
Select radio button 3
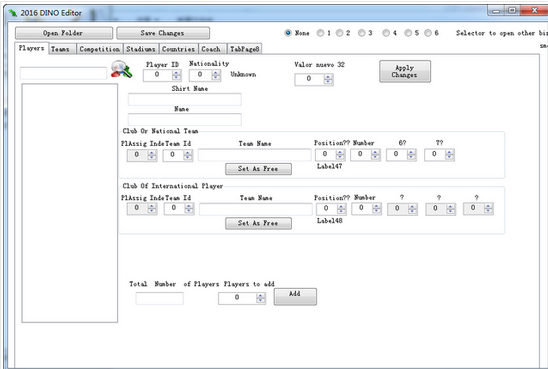click(x=361, y=33)
